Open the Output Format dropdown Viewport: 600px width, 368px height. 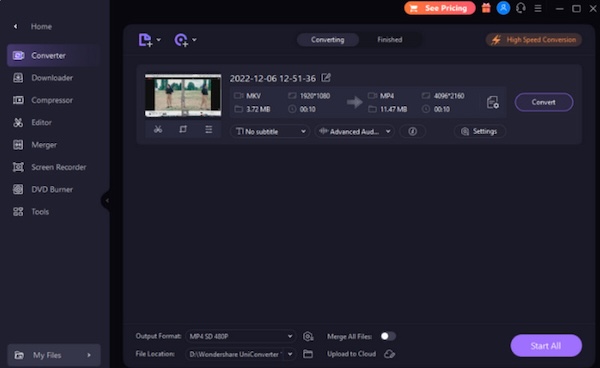241,336
